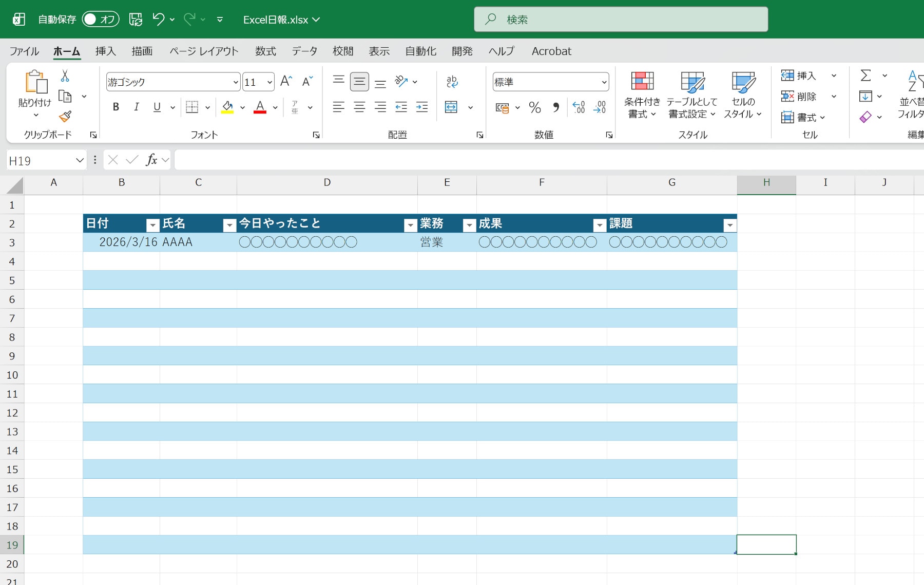The height and width of the screenshot is (585, 924).
Task: Apply the yellow fill color swatch
Action: click(x=227, y=107)
